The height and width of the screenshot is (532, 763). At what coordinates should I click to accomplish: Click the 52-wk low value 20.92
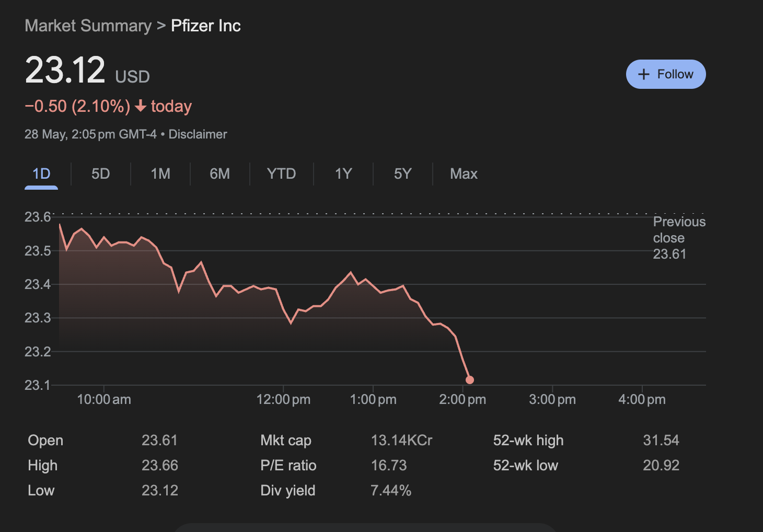[x=661, y=465]
